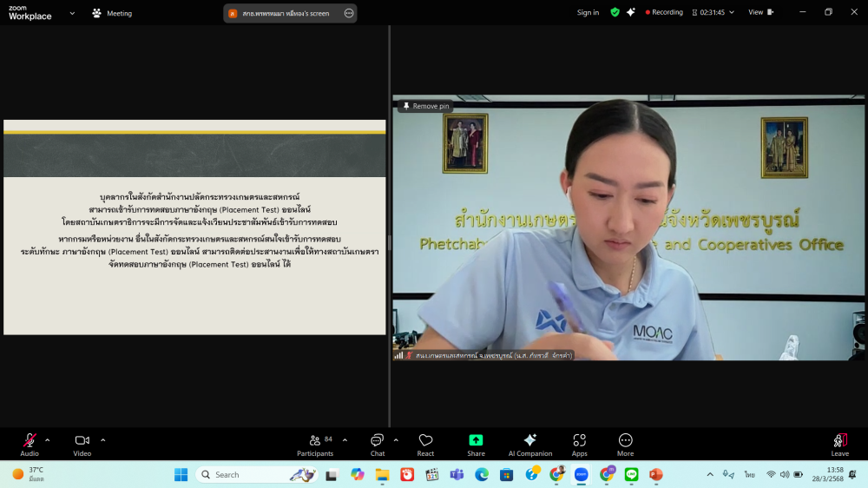
Task: Click the Leave meeting button
Action: (839, 444)
